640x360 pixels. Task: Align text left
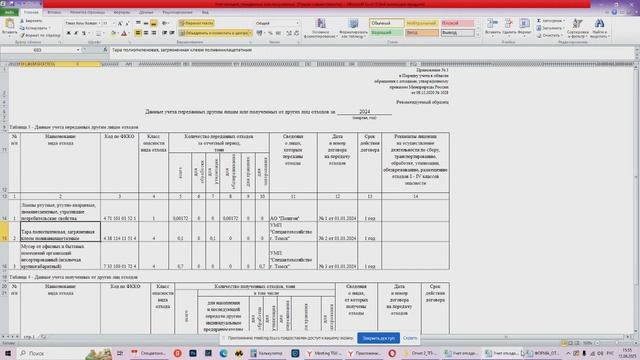[x=138, y=33]
